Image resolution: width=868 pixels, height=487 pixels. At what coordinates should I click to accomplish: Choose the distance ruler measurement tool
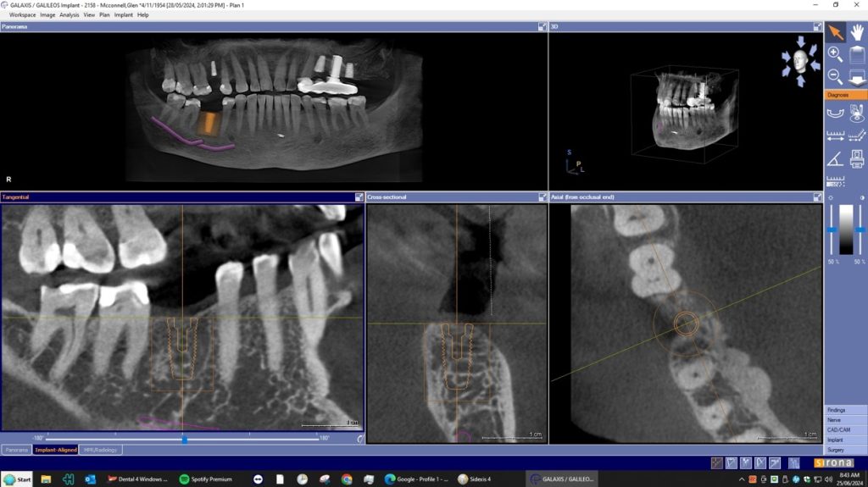click(836, 135)
